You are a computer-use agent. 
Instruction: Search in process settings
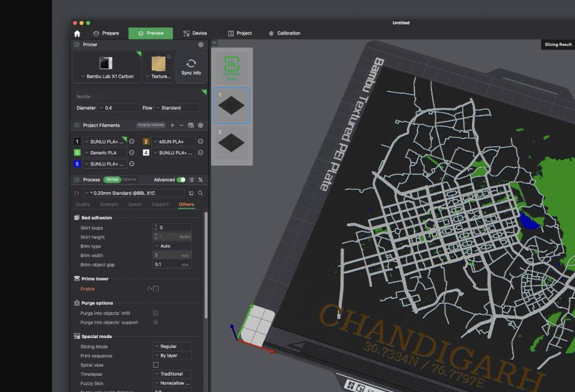click(201, 193)
